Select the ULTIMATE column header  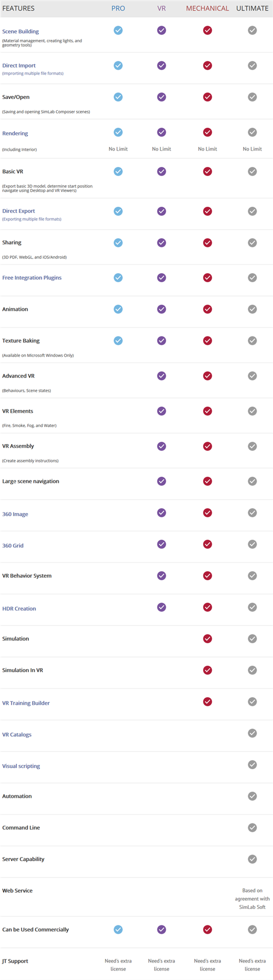(x=252, y=8)
